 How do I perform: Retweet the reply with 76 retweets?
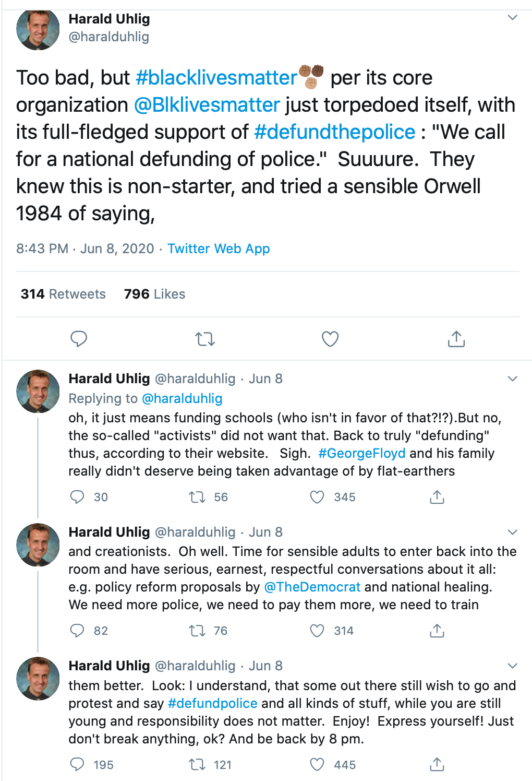[x=197, y=631]
